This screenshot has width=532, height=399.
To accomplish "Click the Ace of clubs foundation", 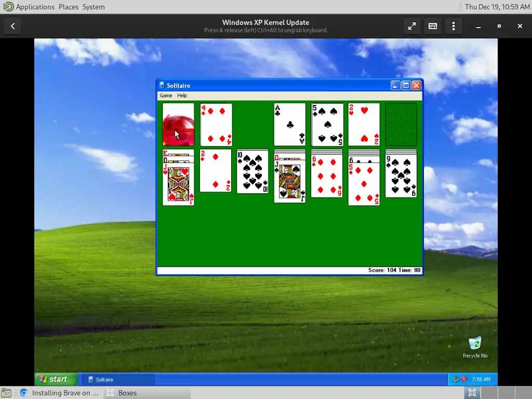I will (290, 125).
